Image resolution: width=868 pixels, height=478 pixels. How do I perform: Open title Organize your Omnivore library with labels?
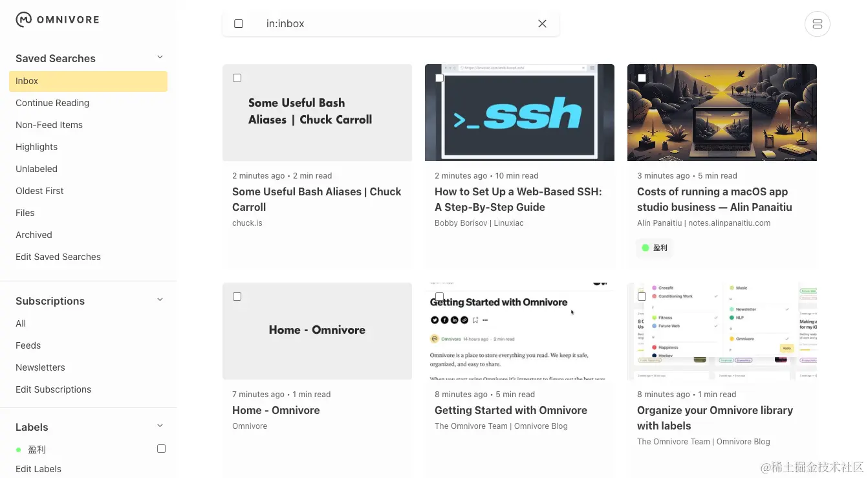pos(715,418)
